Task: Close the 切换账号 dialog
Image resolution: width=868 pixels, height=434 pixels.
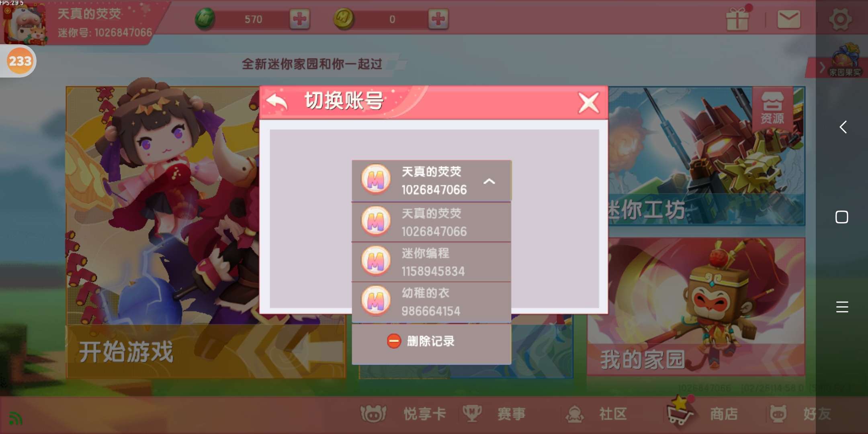Action: tap(589, 102)
